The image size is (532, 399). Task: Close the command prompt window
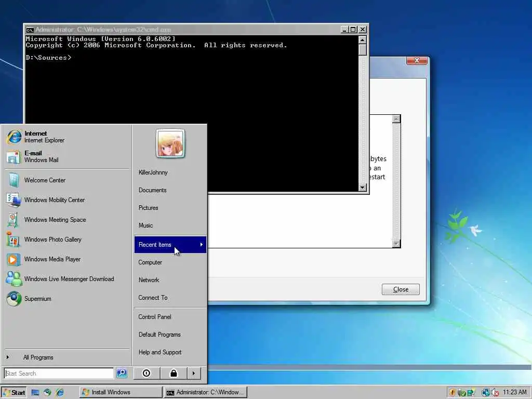363,30
